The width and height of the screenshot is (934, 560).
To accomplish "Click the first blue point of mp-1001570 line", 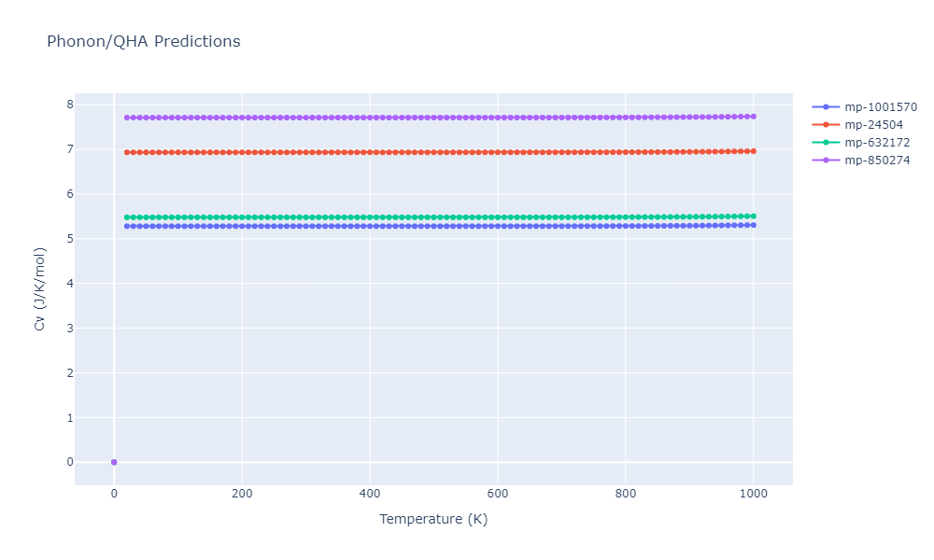I will (x=127, y=226).
